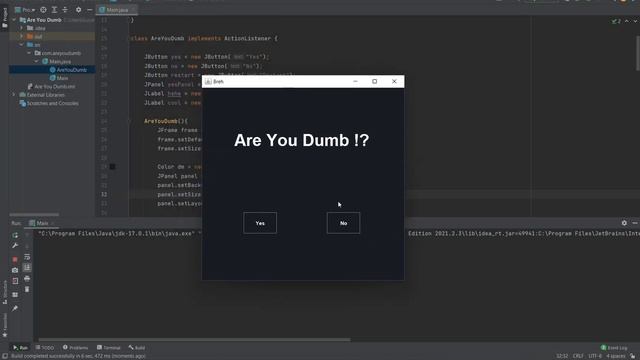Select the Main class under Main.java

coord(58,78)
